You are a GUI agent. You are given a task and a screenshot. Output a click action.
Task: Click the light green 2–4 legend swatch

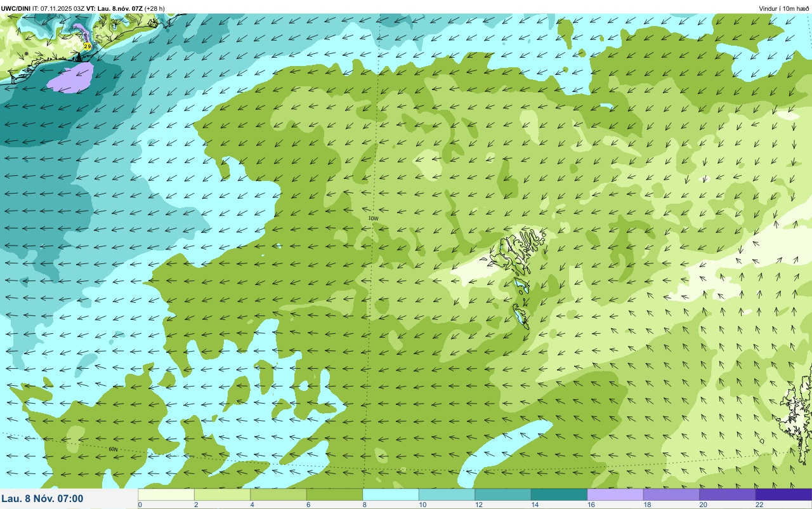[x=222, y=494]
